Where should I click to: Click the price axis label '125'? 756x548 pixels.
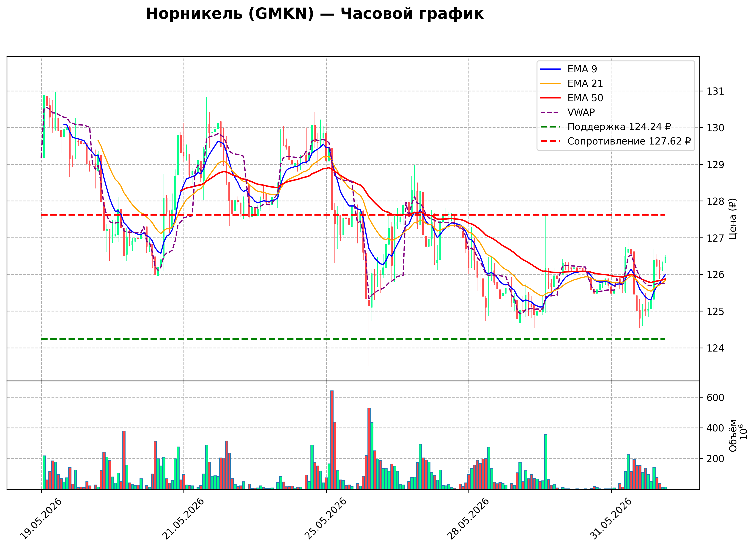click(715, 311)
